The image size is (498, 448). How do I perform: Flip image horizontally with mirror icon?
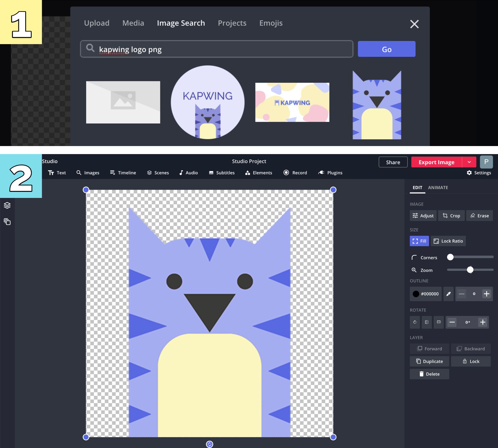coord(427,322)
